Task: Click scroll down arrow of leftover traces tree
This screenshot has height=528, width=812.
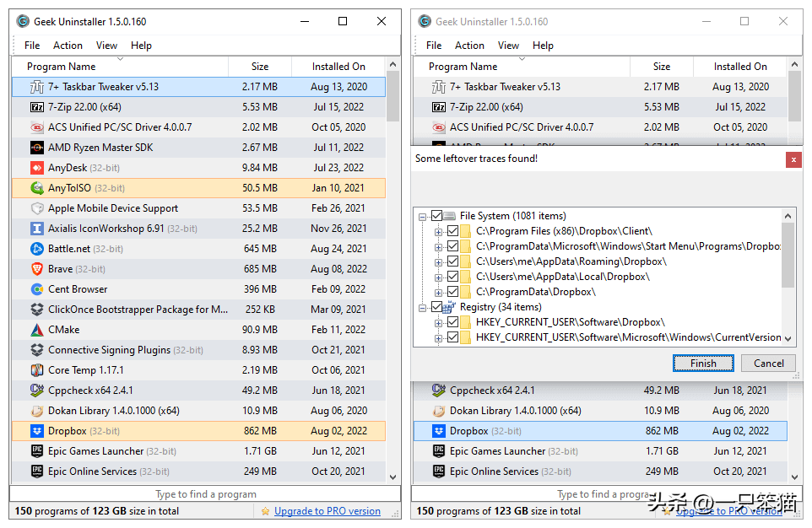Action: click(x=788, y=339)
